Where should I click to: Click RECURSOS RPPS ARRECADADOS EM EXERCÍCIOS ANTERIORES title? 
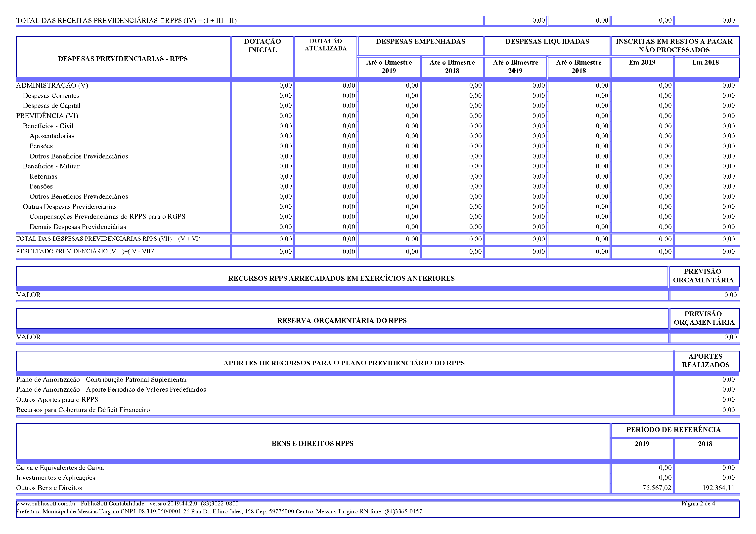click(x=341, y=278)
